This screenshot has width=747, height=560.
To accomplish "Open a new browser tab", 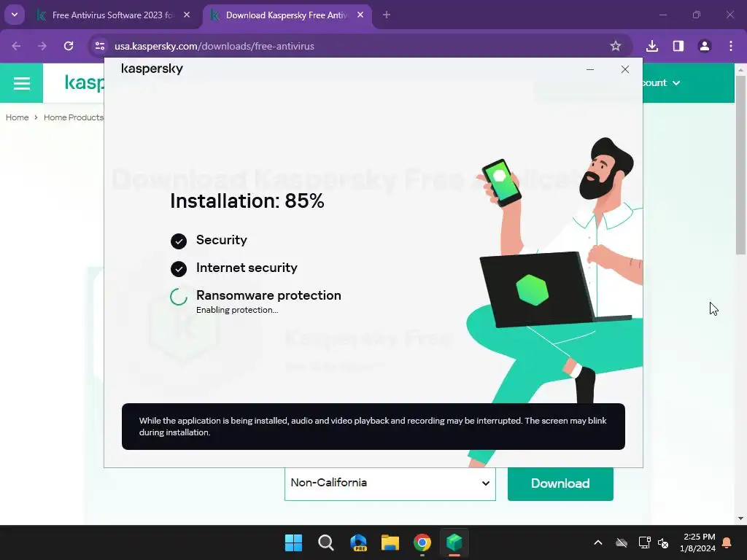I will pyautogui.click(x=387, y=15).
